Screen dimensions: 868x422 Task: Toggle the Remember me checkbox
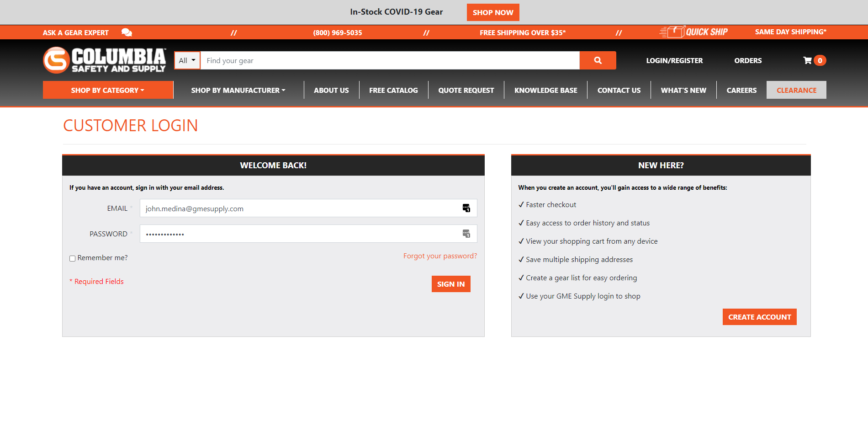click(72, 258)
